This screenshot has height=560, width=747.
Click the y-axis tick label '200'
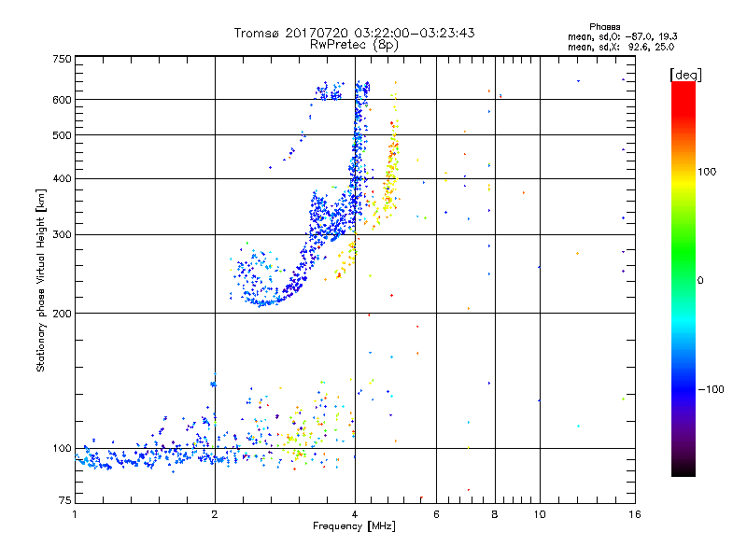point(62,314)
